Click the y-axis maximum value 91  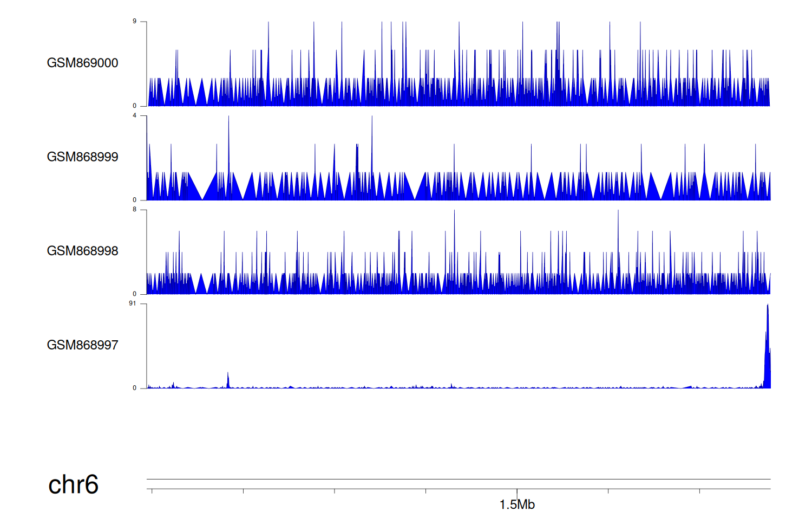pyautogui.click(x=133, y=303)
